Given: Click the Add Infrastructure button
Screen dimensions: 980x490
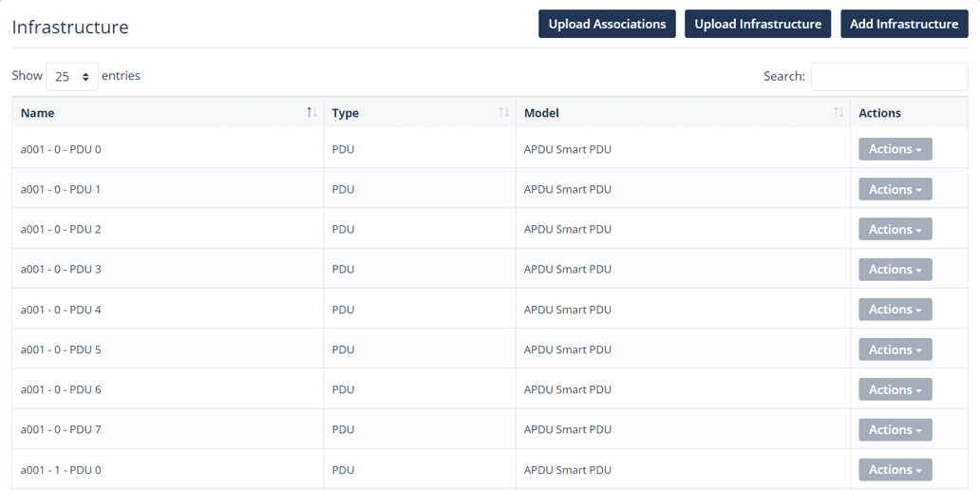Looking at the screenshot, I should pyautogui.click(x=904, y=24).
